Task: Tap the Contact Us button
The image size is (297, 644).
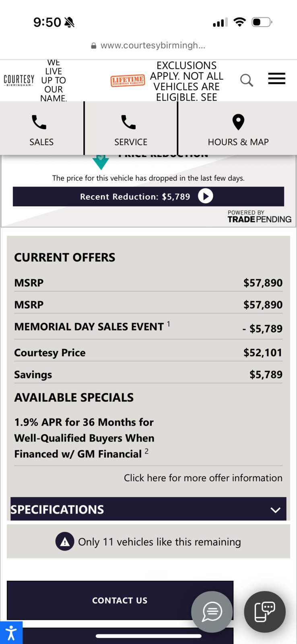Action: tap(120, 600)
